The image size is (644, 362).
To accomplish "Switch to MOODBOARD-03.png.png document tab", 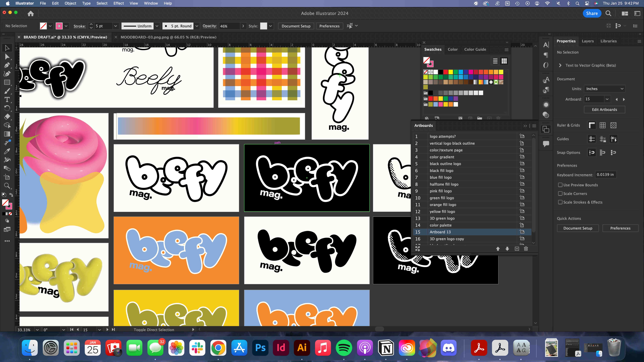I will coord(168,37).
